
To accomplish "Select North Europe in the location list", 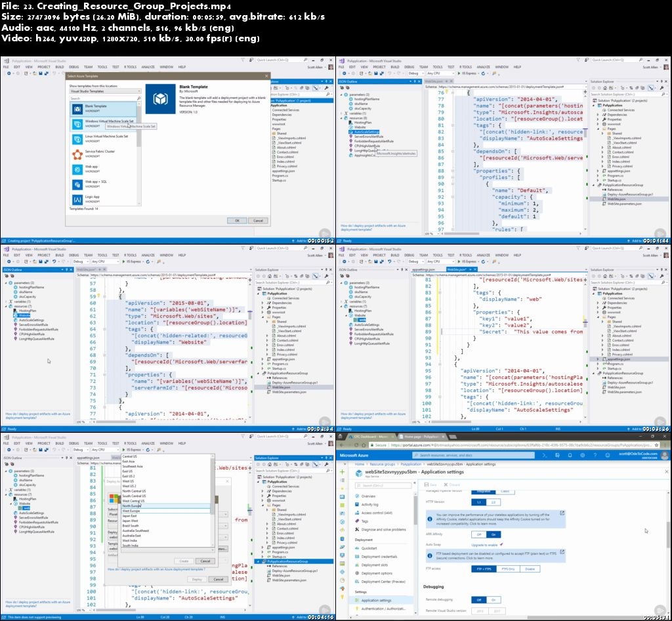I will tap(166, 506).
